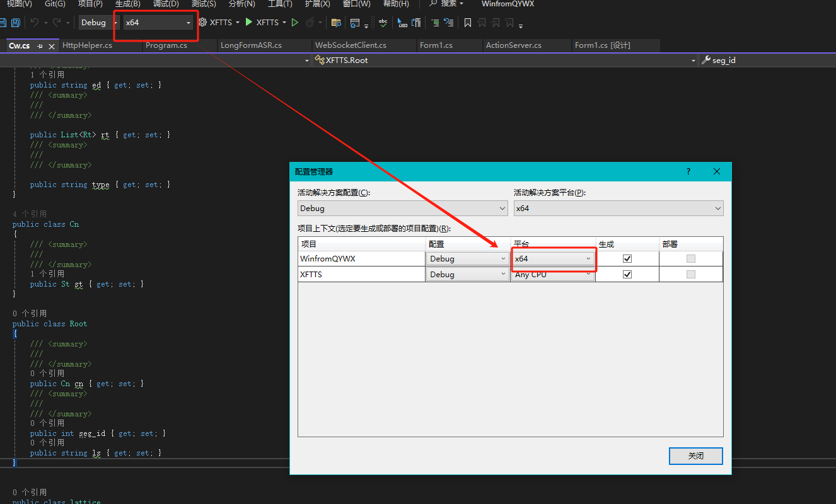Open WinfromQYWX configuration Debug dropdown
Screen dimensions: 836x504
[x=467, y=258]
